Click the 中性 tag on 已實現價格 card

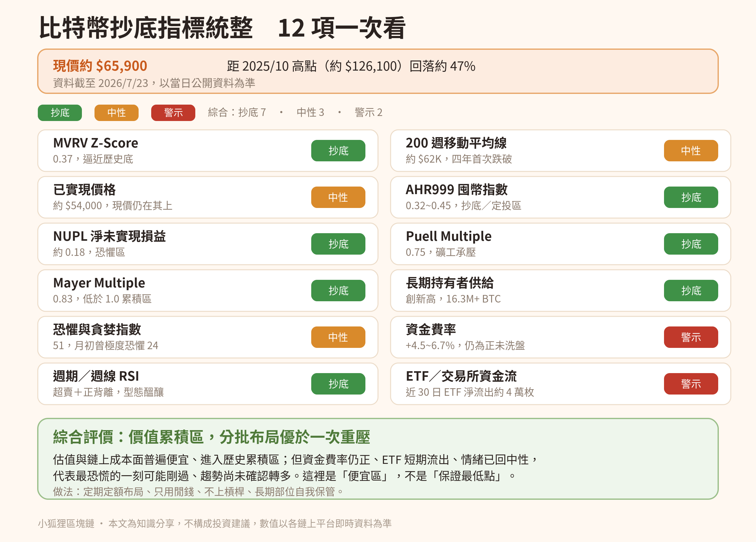pyautogui.click(x=338, y=198)
